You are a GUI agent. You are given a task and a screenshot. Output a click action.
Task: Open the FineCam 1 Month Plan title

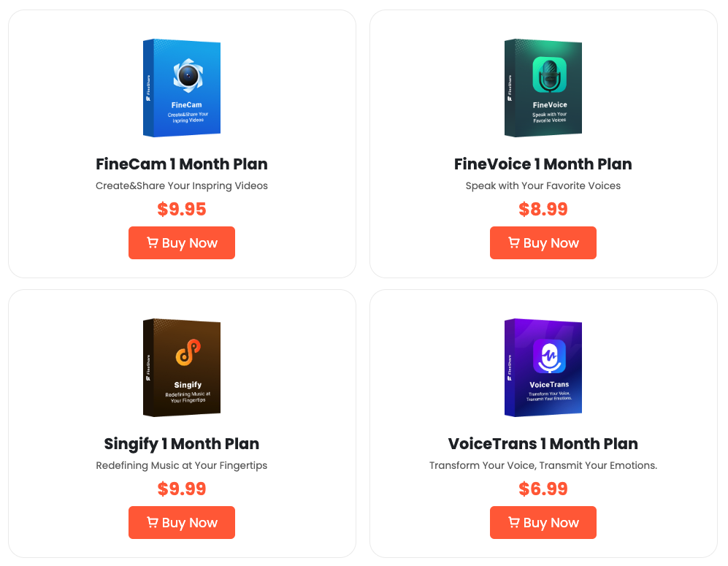coord(182,164)
